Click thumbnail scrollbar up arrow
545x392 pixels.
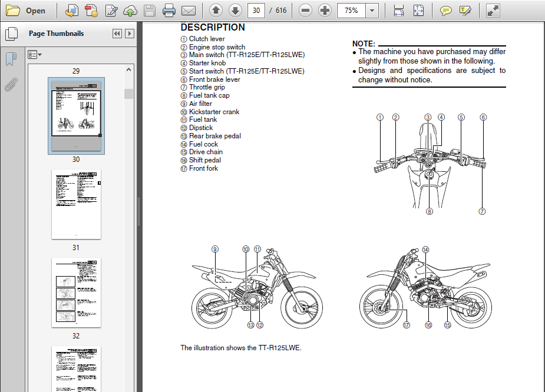point(128,69)
